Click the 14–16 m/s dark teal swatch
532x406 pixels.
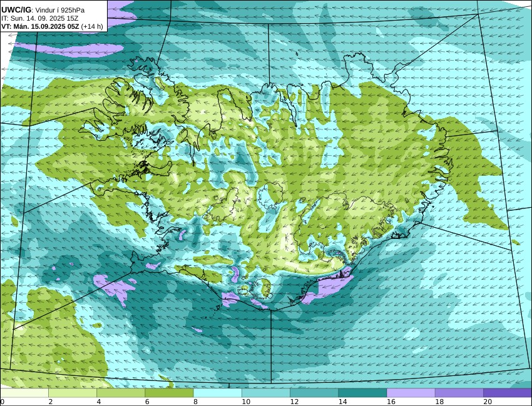(x=362, y=393)
